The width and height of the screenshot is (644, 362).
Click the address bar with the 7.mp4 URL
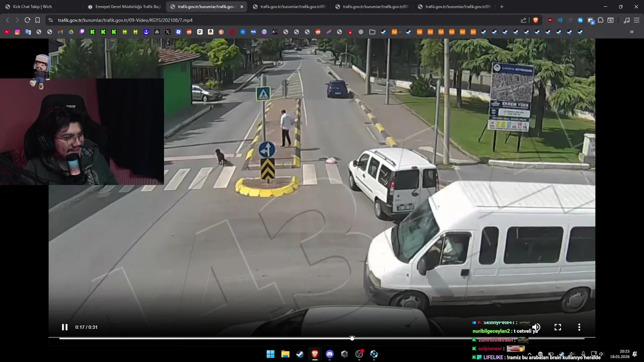pyautogui.click(x=125, y=20)
